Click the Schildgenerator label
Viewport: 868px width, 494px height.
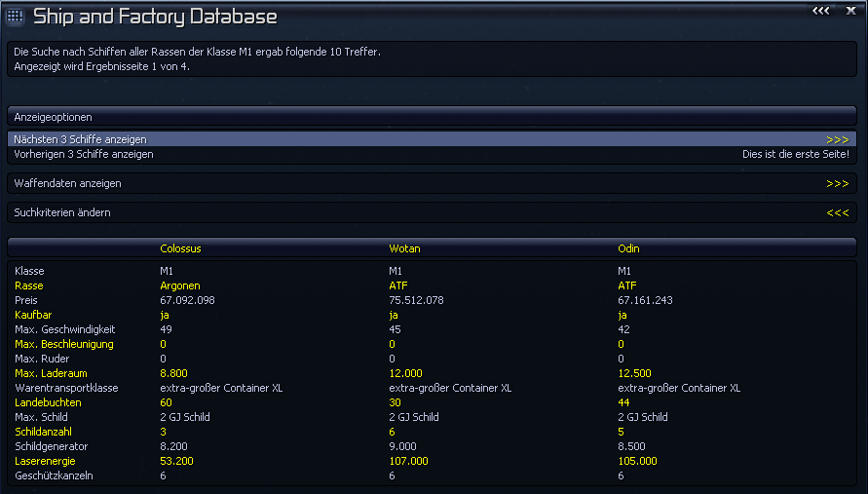[x=52, y=446]
